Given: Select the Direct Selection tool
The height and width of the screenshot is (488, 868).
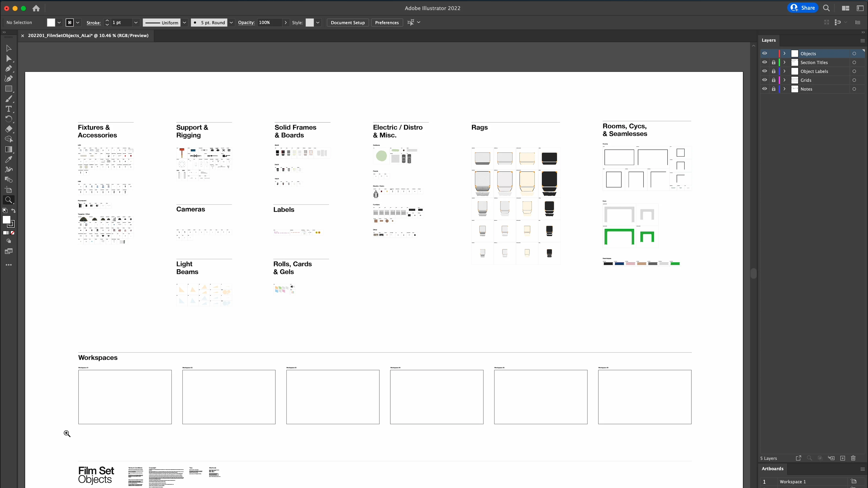Looking at the screenshot, I should (9, 59).
